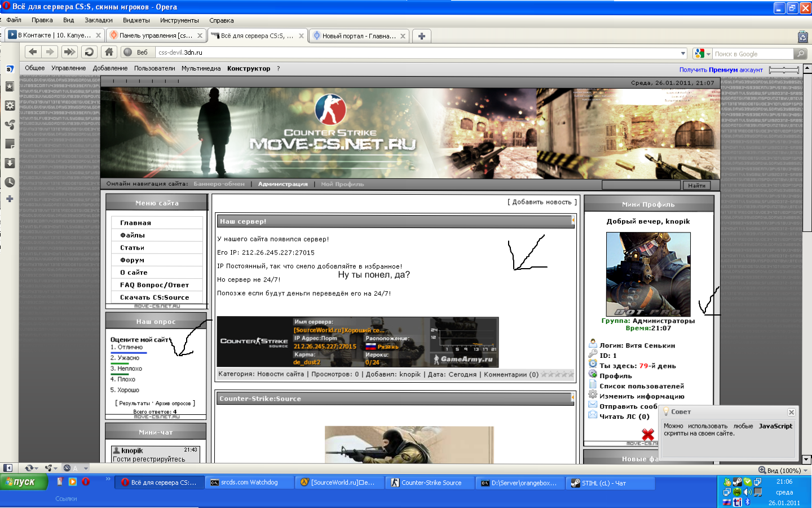Click the page scrollbar down arrow

pyautogui.click(x=806, y=459)
